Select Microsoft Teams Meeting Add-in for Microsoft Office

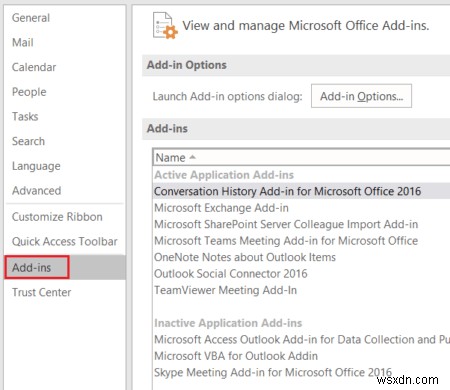[302, 241]
